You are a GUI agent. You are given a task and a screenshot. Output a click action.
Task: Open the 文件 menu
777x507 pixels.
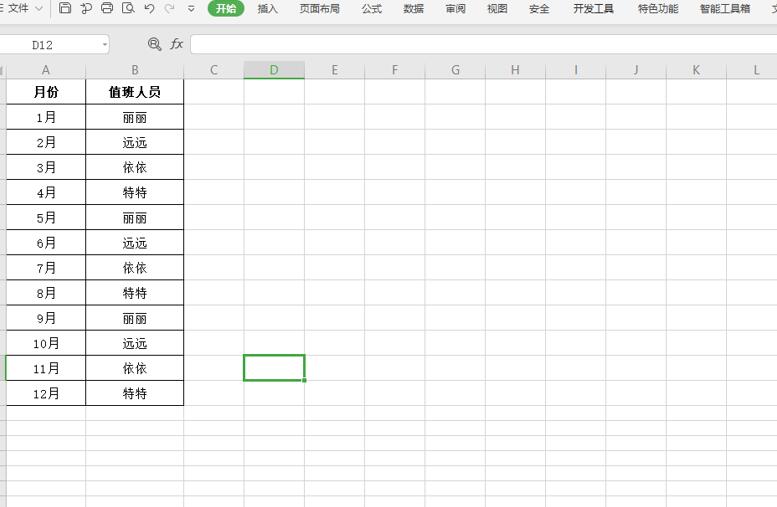(x=18, y=8)
